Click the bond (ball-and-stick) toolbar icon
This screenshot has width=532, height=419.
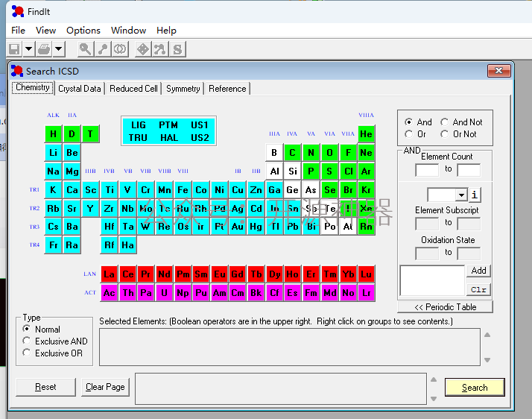103,49
